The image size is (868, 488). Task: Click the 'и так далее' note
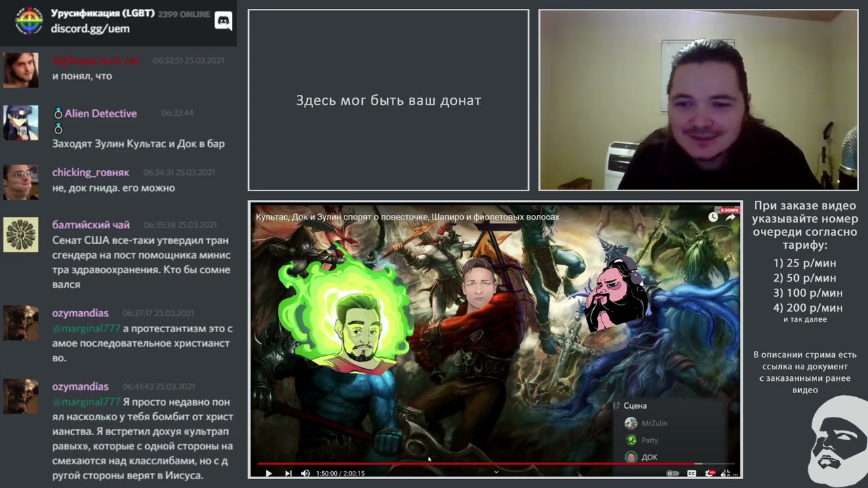click(805, 319)
